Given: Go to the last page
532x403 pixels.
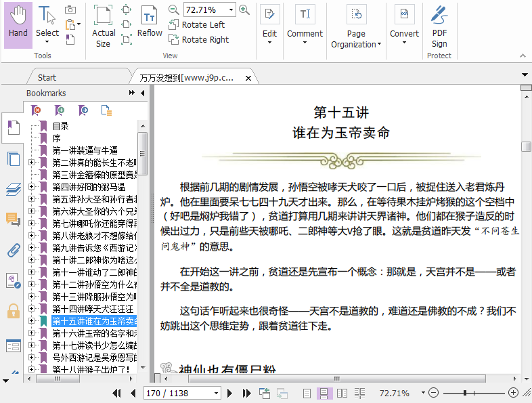Looking at the screenshot, I should click(x=246, y=393).
